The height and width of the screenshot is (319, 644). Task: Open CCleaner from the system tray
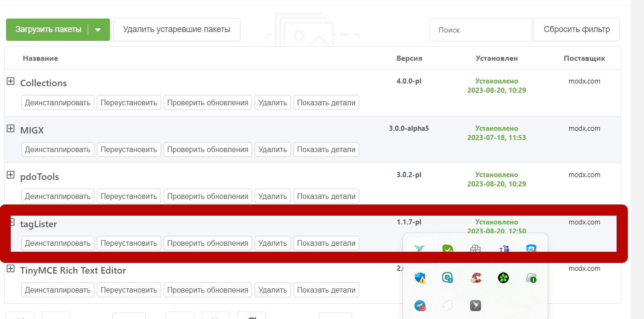476,278
